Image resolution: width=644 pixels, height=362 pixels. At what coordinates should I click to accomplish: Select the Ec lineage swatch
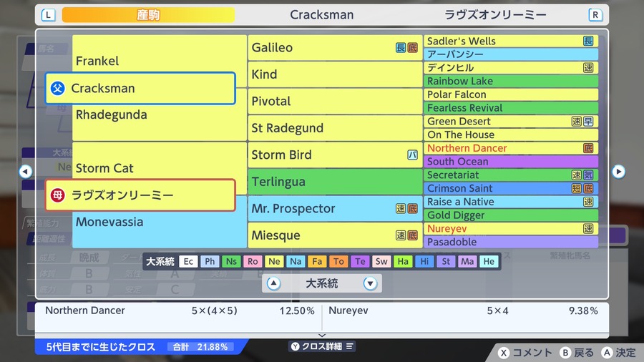pos(188,261)
